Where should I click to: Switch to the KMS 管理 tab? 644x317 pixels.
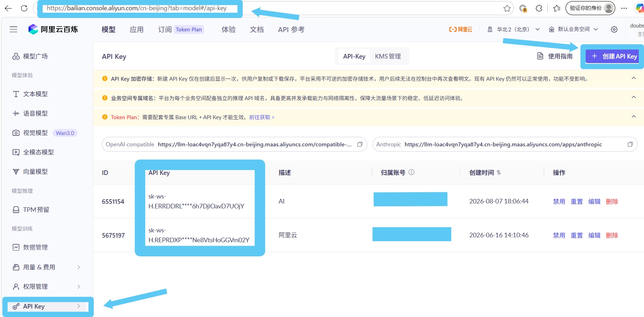click(388, 56)
